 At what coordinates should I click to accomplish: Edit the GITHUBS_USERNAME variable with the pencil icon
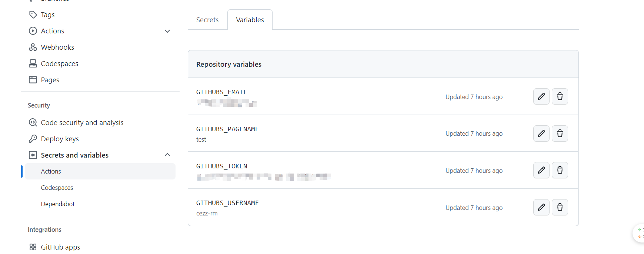(x=541, y=207)
